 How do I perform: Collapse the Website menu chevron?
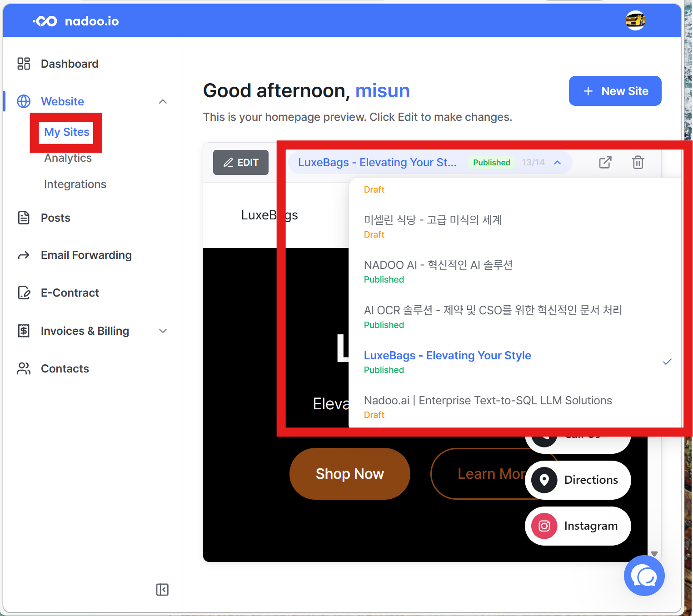(163, 101)
